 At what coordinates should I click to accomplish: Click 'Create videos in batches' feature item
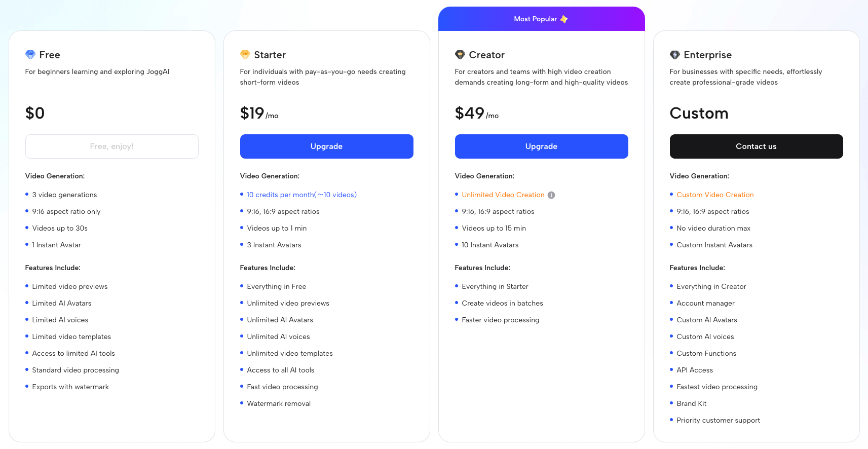click(502, 304)
